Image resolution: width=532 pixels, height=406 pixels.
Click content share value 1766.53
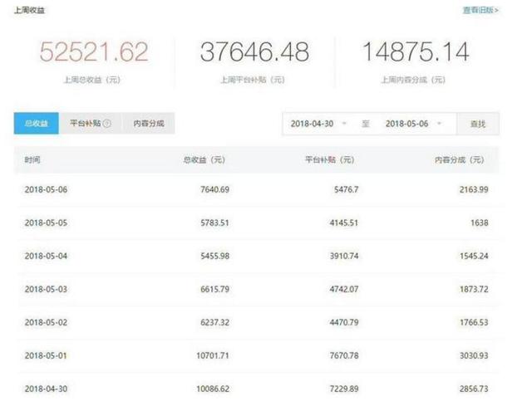[474, 322]
